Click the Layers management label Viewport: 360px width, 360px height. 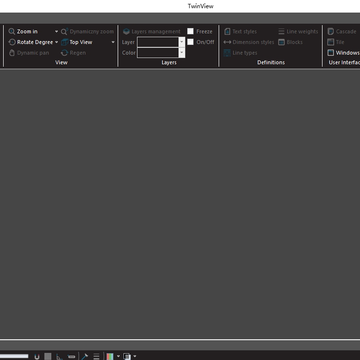point(156,32)
